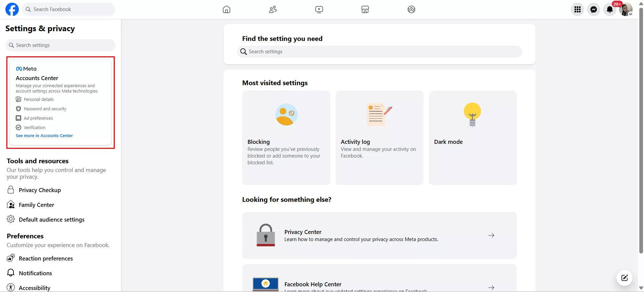Open the apps grid menu icon

pyautogui.click(x=578, y=9)
